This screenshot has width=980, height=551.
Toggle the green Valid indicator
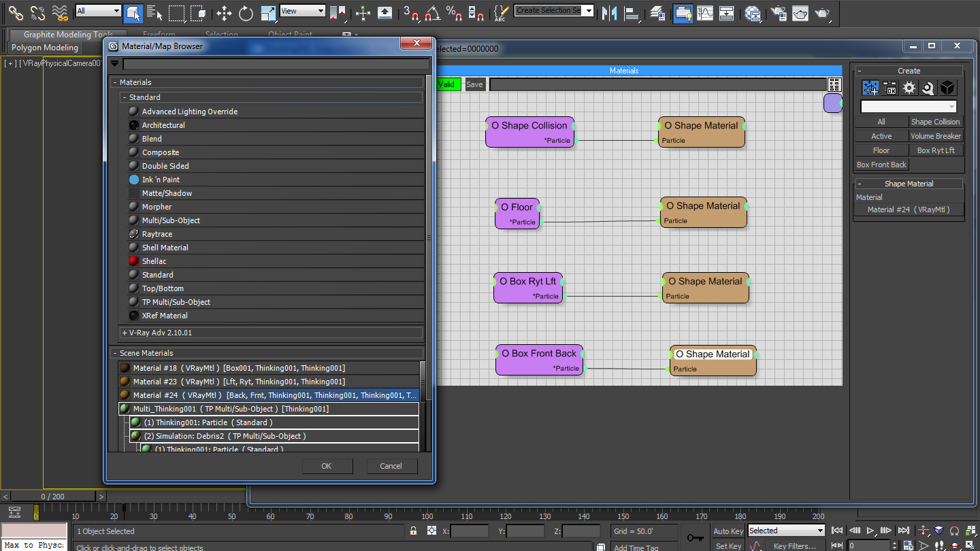(447, 84)
